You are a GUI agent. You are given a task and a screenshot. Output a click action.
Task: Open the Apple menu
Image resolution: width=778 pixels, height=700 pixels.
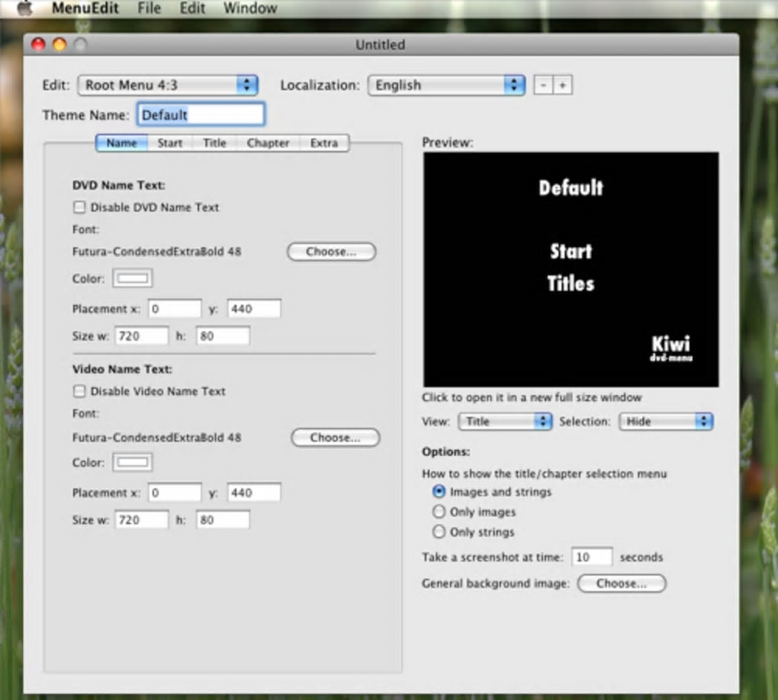point(24,8)
